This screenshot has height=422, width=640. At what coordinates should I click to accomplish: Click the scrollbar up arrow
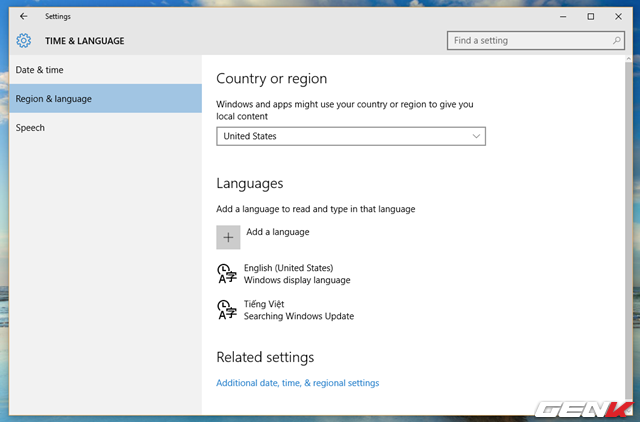629,59
